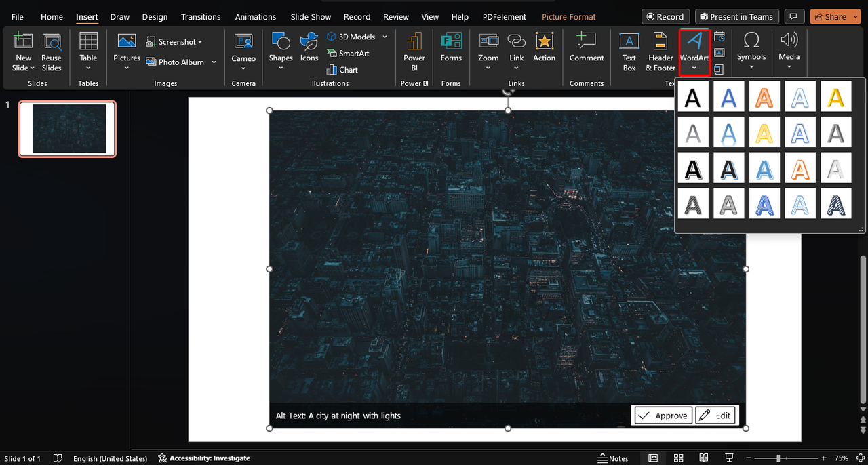Screen dimensions: 868x465
Task: Insert a New Slide
Action: click(x=23, y=52)
